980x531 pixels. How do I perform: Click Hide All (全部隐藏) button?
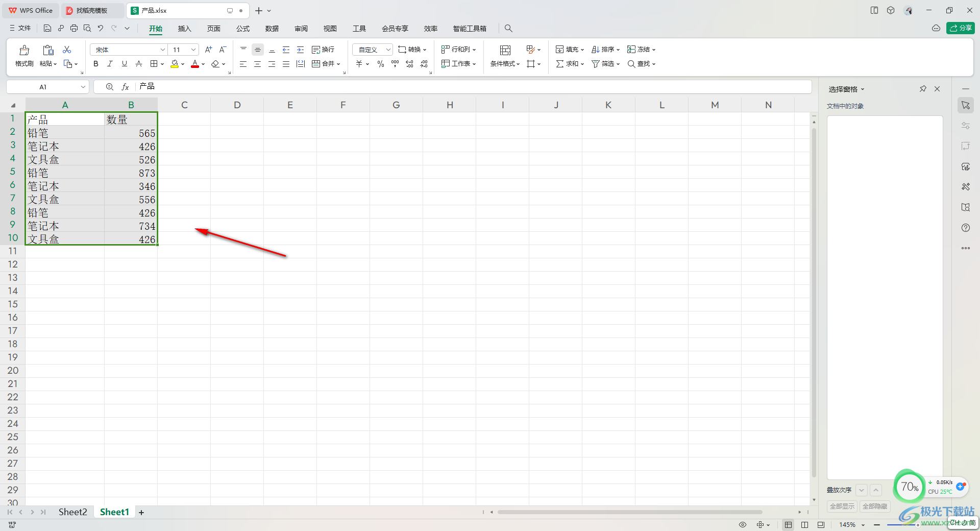tap(875, 506)
